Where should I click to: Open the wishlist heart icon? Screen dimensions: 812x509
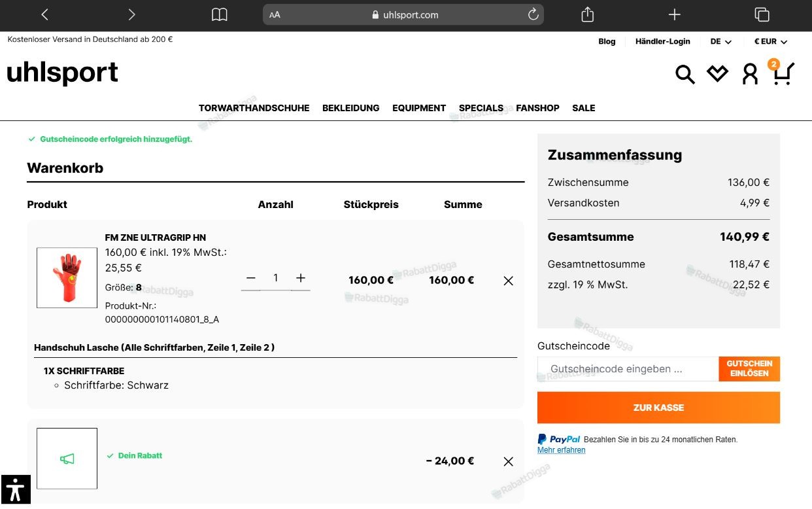pos(717,73)
